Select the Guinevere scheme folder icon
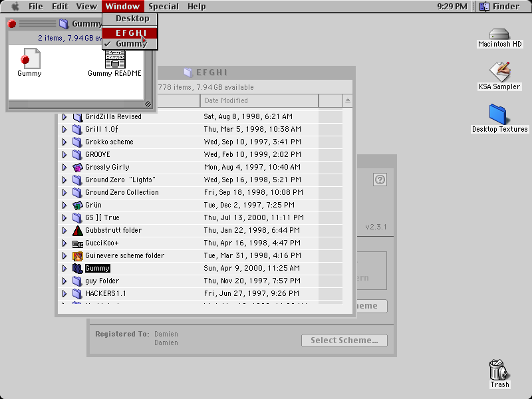 (78, 256)
